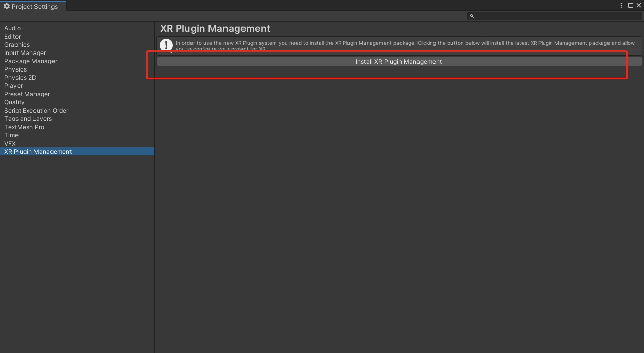Screen dimensions: 644x353
Task: Open the Physics settings category
Action: 15,69
